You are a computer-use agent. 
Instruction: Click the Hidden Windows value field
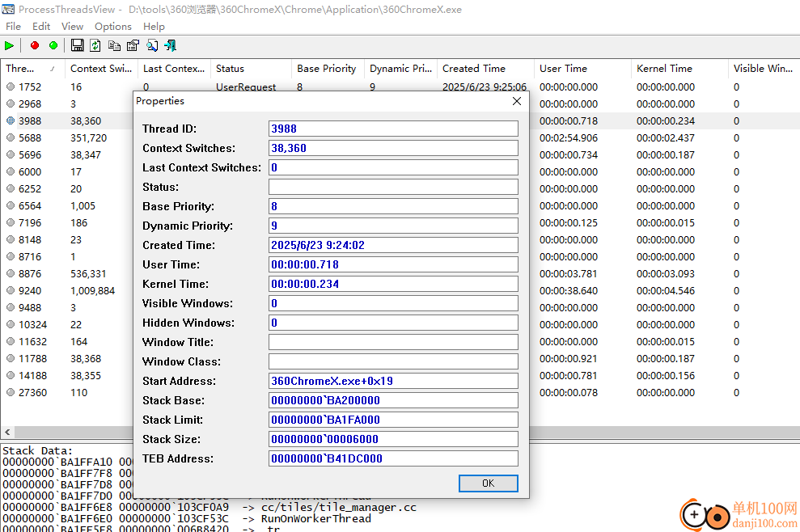pyautogui.click(x=393, y=323)
